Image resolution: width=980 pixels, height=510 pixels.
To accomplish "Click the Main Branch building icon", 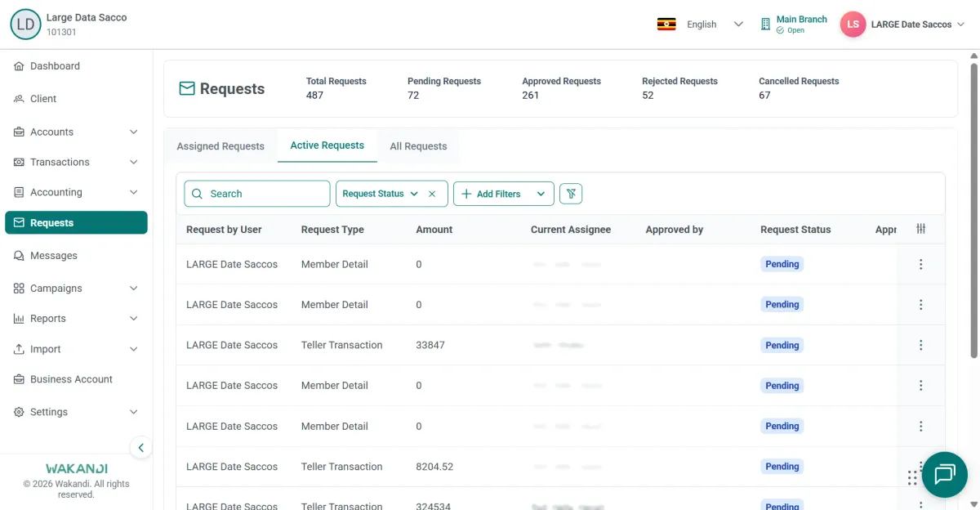I will click(765, 25).
